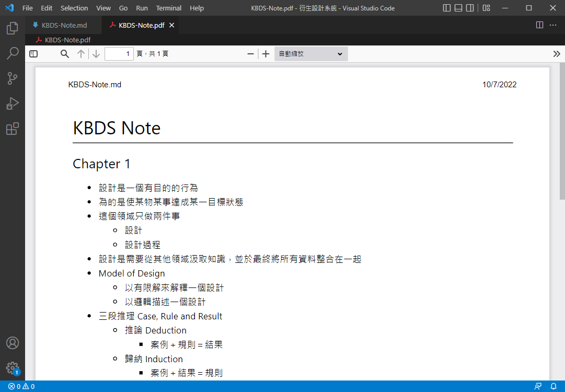Open the Search view in activity bar
Image resolution: width=565 pixels, height=392 pixels.
[x=12, y=53]
